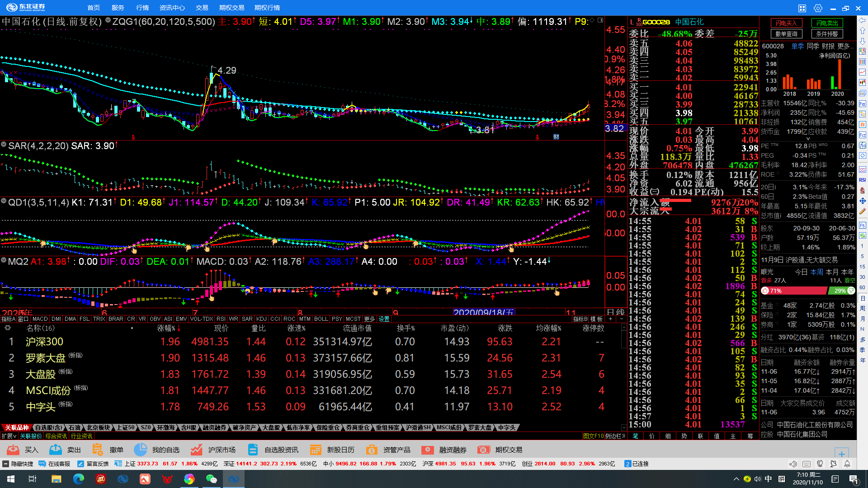Open WeChat from Windows taskbar
The image size is (868, 488).
211,479
